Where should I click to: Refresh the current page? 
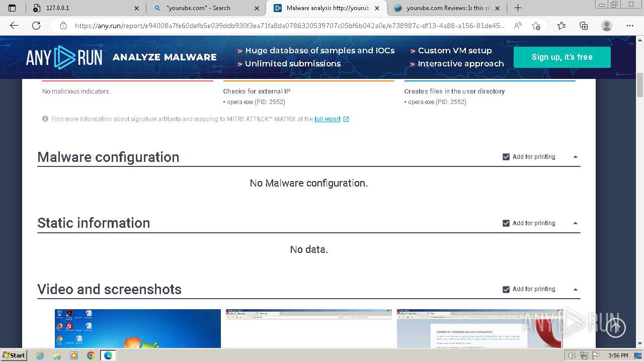pos(36,26)
